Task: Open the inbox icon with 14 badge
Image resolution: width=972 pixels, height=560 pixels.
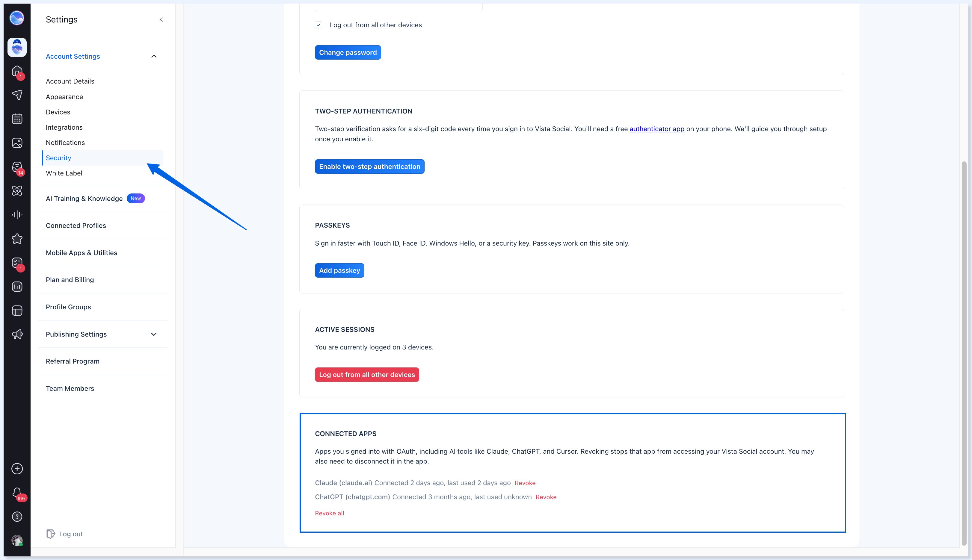Action: (17, 167)
